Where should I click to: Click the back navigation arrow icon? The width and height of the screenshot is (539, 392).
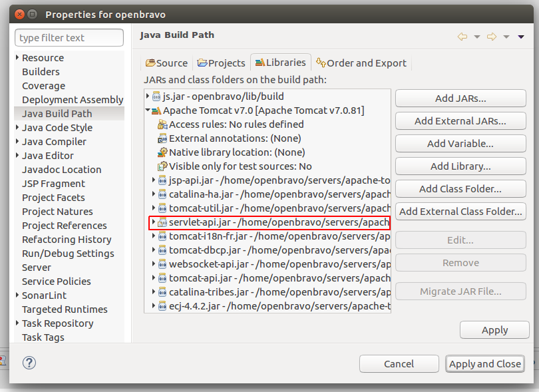[462, 37]
